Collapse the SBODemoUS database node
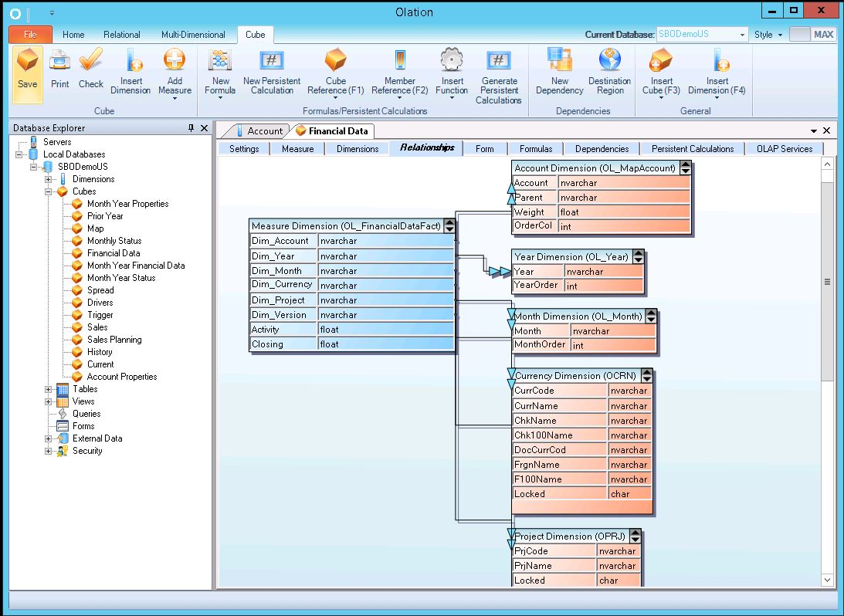The height and width of the screenshot is (616, 844). click(x=33, y=167)
